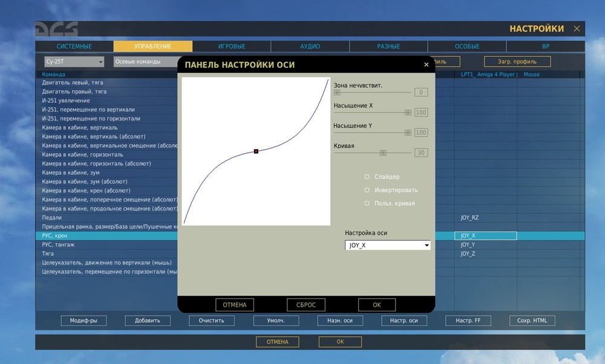Screen dimensions: 605x364
Task: Click the Команда column header
Action: click(54, 74)
